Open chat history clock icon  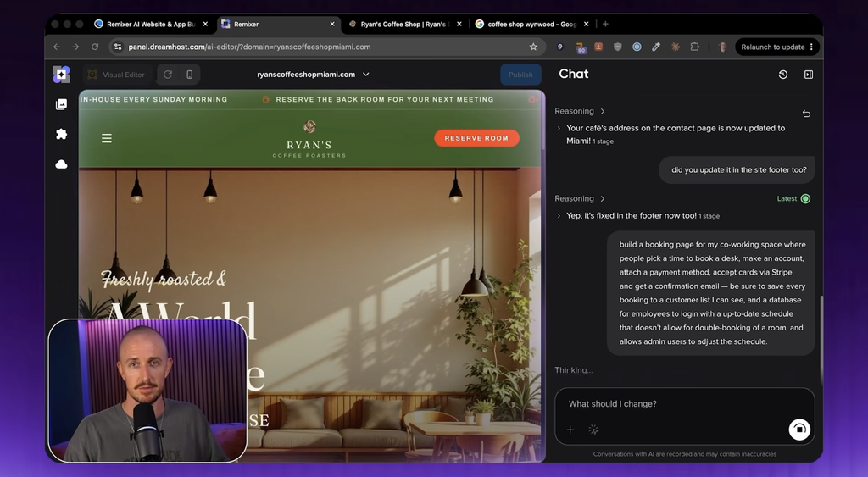point(782,75)
